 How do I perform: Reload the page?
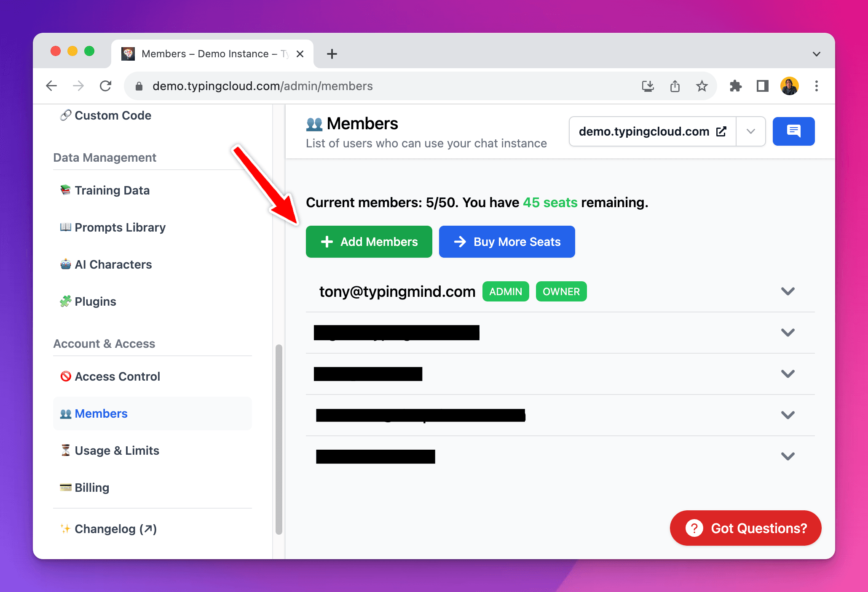105,86
